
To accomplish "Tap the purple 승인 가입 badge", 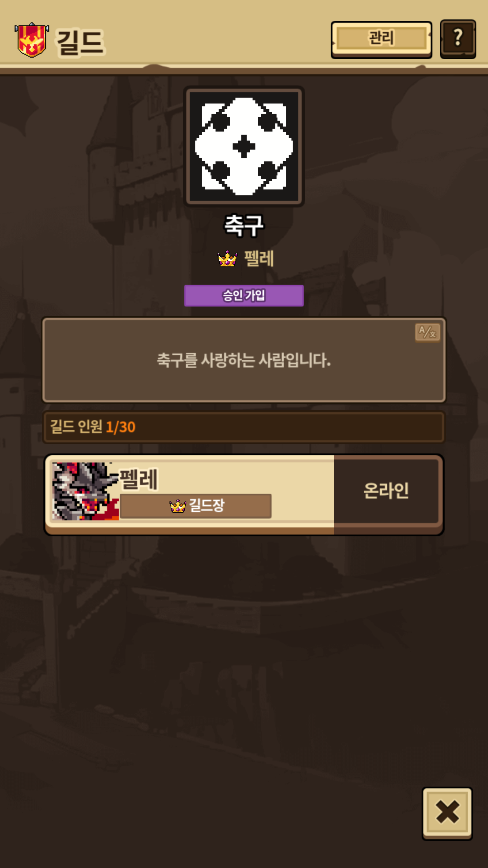I will 244,295.
